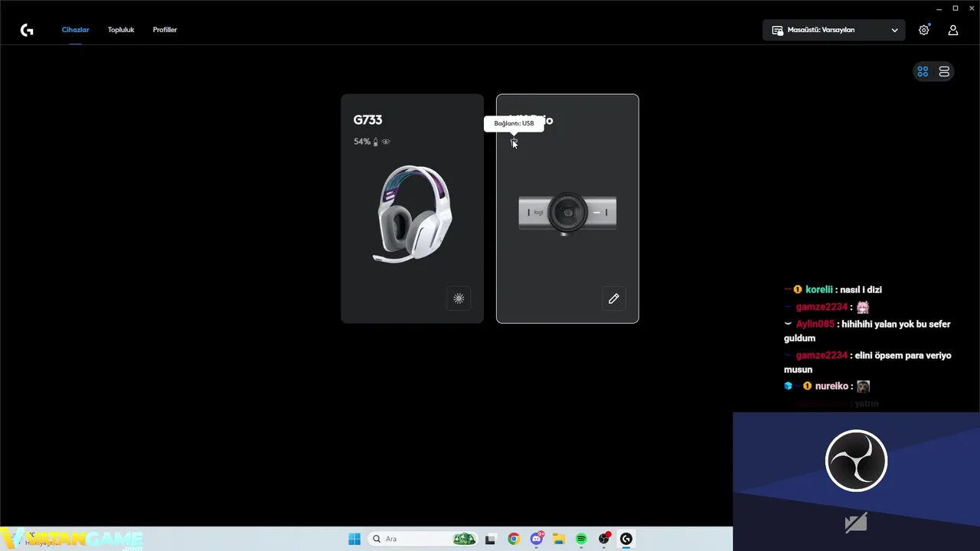Switch to the Topluluk tab
This screenshot has width=980, height=551.
tap(121, 30)
